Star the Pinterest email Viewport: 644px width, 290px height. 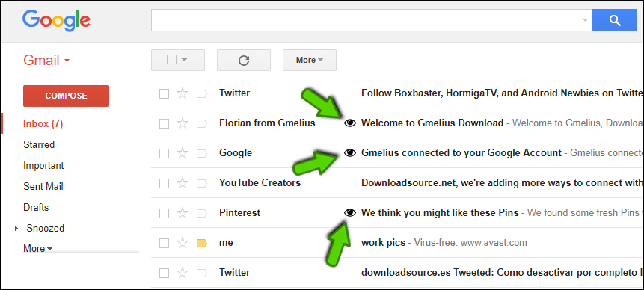(x=182, y=213)
